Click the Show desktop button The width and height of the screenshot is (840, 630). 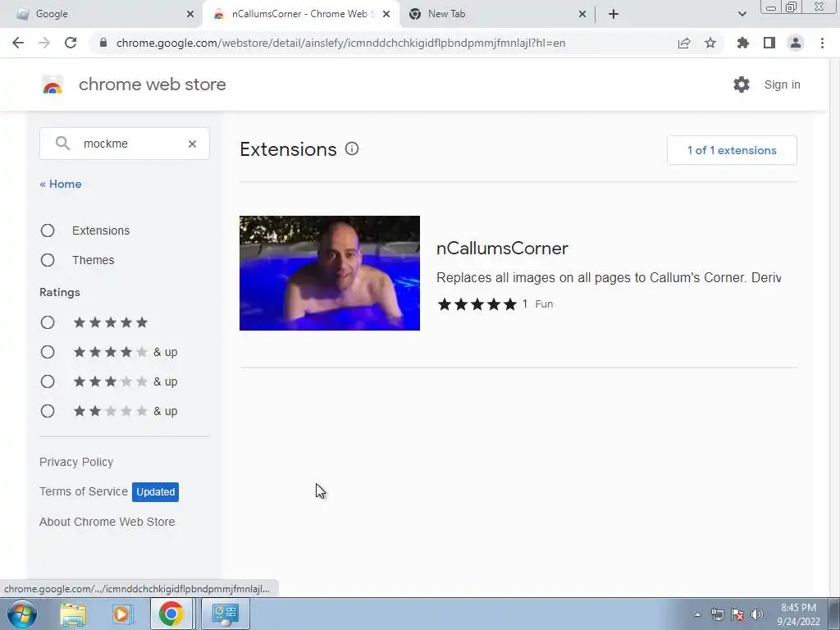pos(834,614)
